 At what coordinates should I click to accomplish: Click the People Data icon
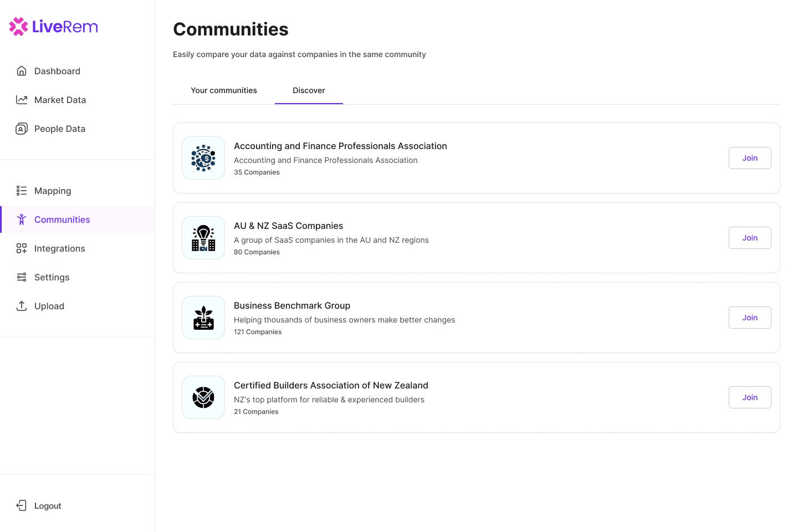pyautogui.click(x=22, y=129)
